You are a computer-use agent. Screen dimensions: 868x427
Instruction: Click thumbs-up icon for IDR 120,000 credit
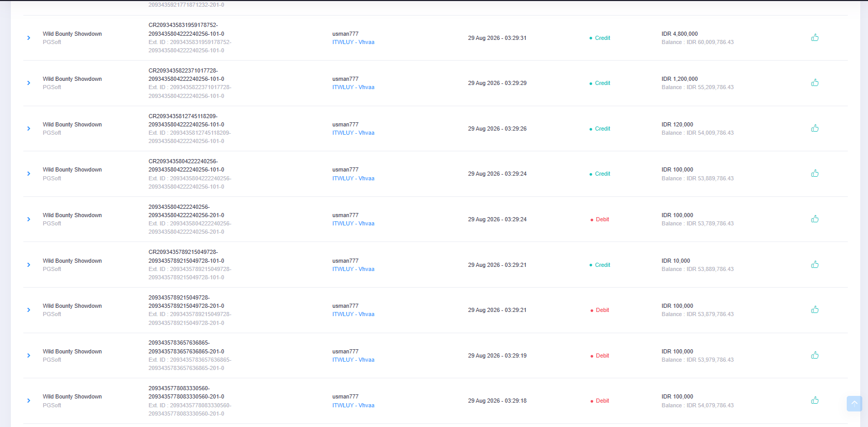click(815, 128)
